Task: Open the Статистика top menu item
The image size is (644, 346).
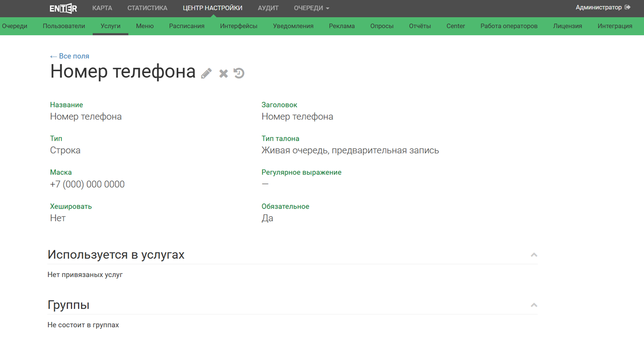Action: pos(147,8)
